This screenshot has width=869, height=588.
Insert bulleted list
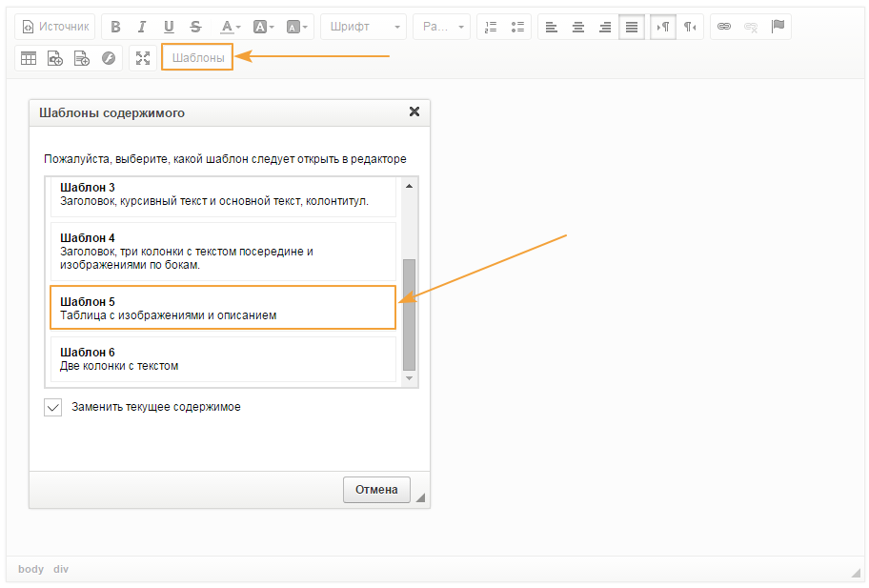[517, 27]
